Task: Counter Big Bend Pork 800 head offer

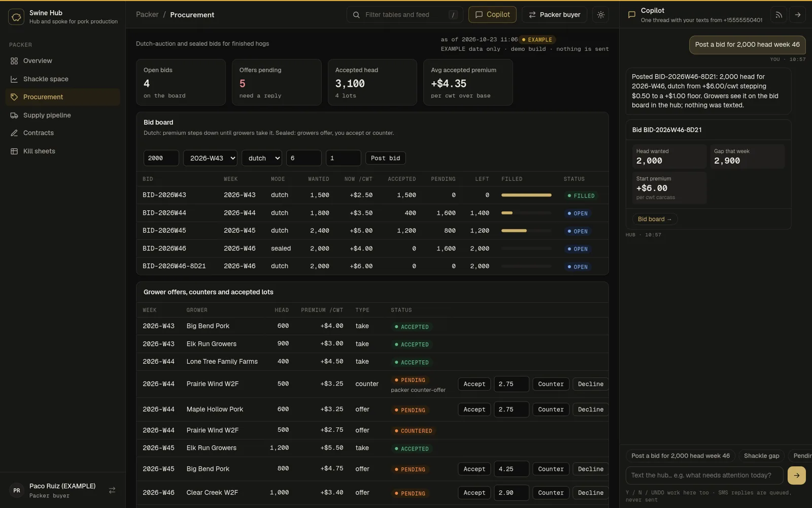Action: click(551, 469)
